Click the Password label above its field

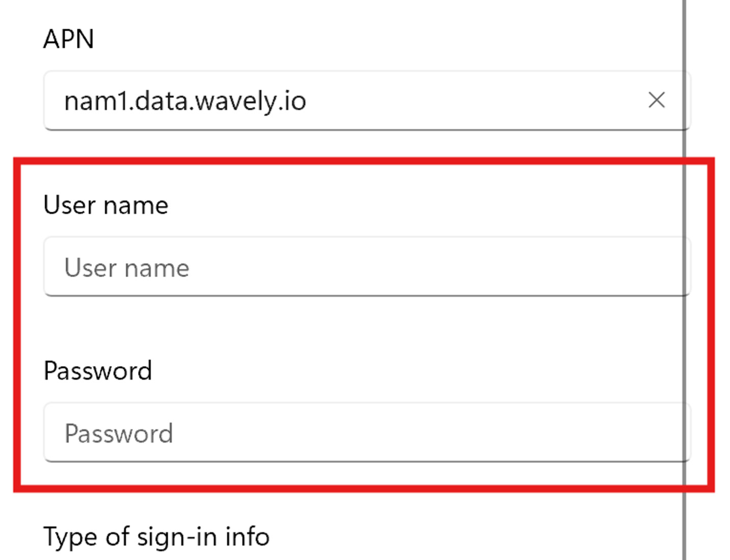[98, 371]
